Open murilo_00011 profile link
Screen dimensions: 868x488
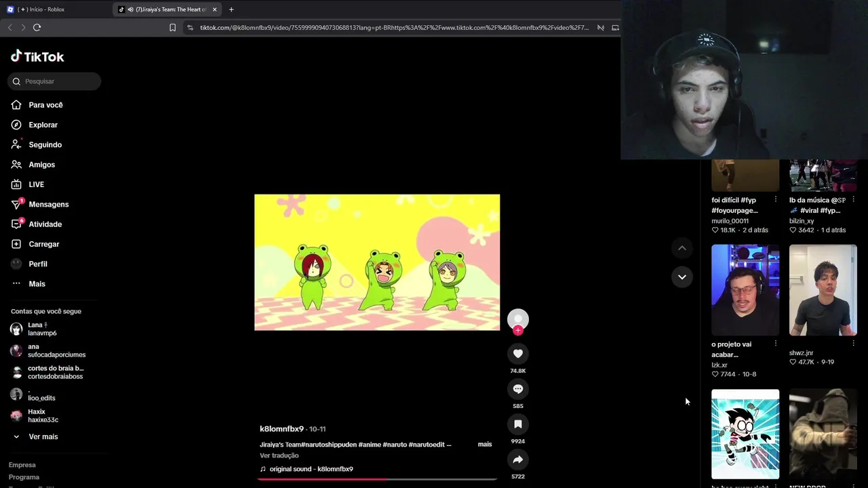[x=730, y=221]
